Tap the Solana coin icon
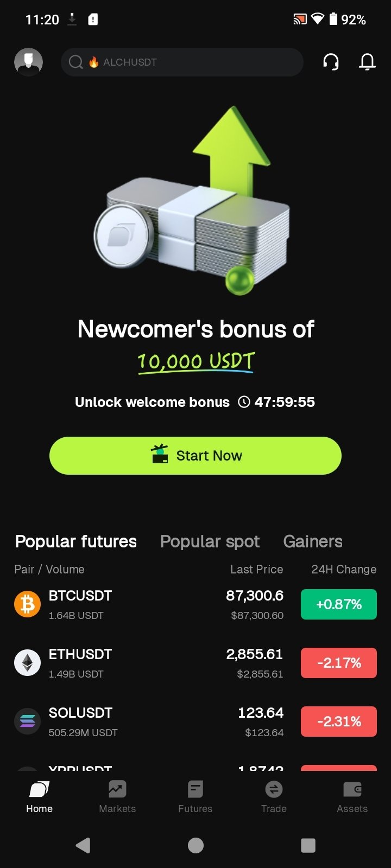The width and height of the screenshot is (391, 868). 27,722
